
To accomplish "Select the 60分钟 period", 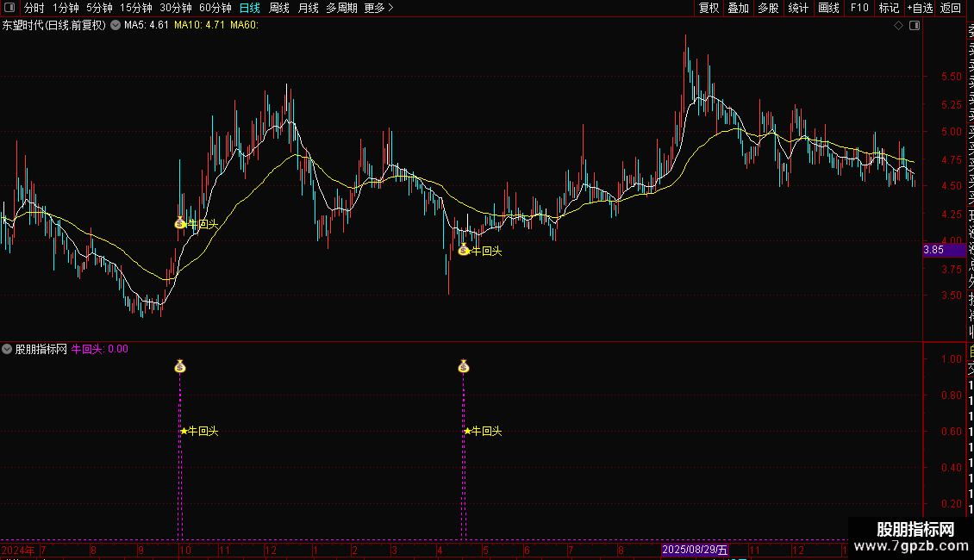I will pyautogui.click(x=215, y=8).
